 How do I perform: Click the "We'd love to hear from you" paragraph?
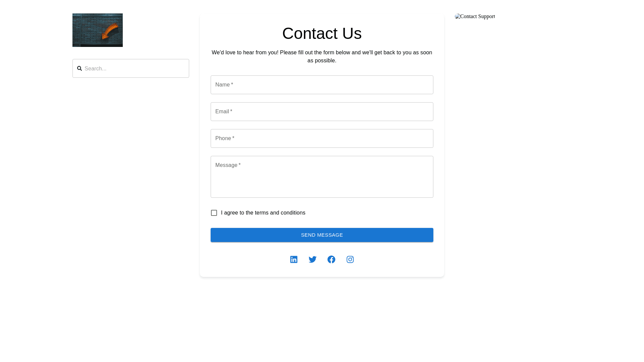322,56
